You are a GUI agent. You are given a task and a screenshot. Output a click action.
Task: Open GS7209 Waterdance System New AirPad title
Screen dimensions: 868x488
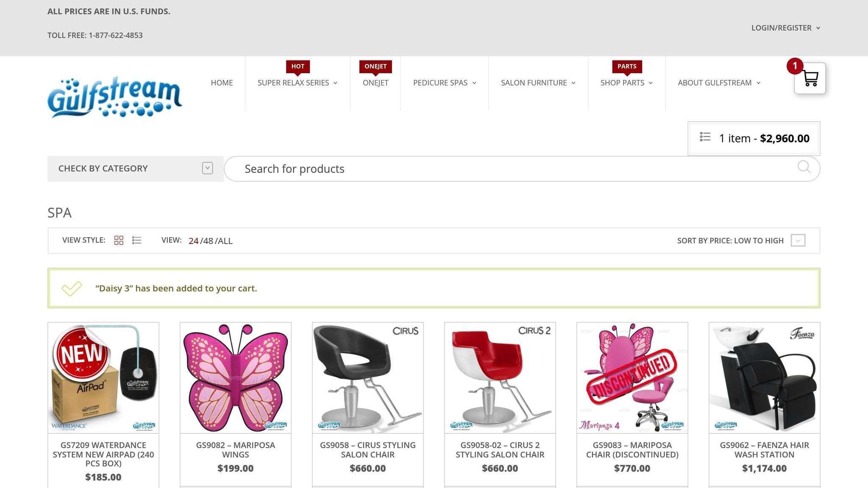pyautogui.click(x=103, y=454)
